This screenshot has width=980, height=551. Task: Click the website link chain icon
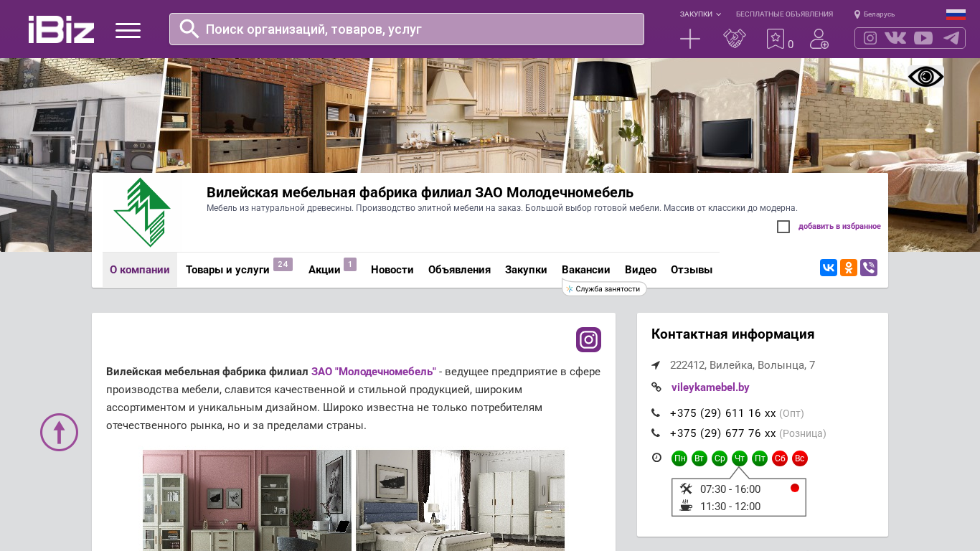click(656, 387)
